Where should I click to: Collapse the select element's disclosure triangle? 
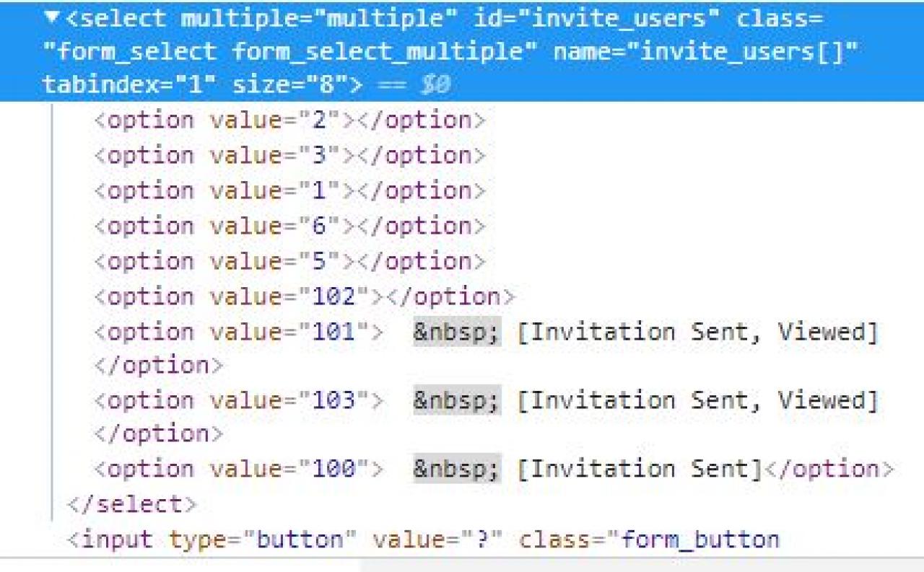point(49,18)
